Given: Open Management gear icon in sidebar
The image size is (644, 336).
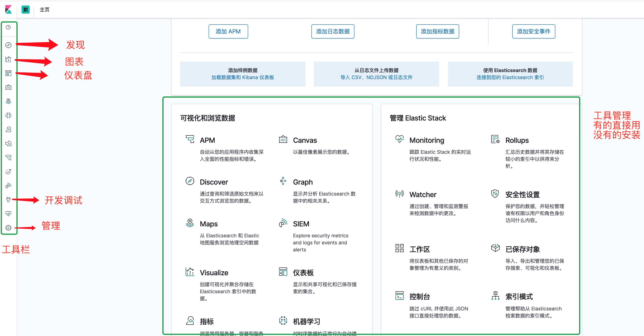Looking at the screenshot, I should [x=8, y=228].
